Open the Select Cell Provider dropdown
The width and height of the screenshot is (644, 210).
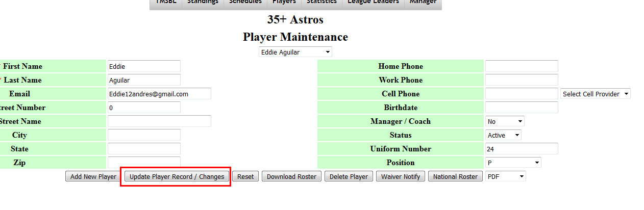click(x=596, y=94)
